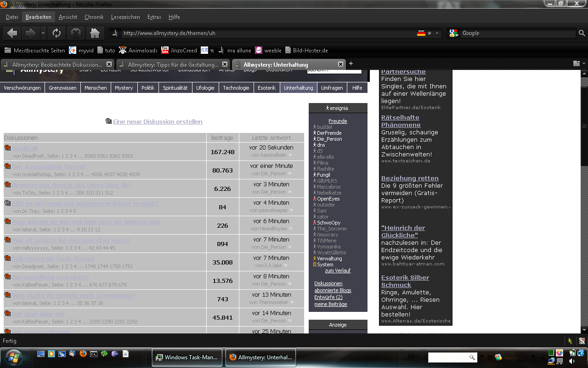Click Eine neue Diskussion erstellen link
This screenshot has width=588, height=368.
click(x=158, y=121)
